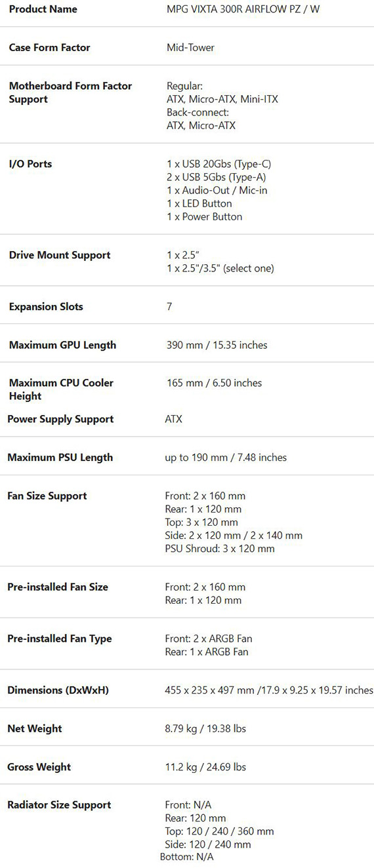
Task: Click the Product Name label
Action: 43,9
